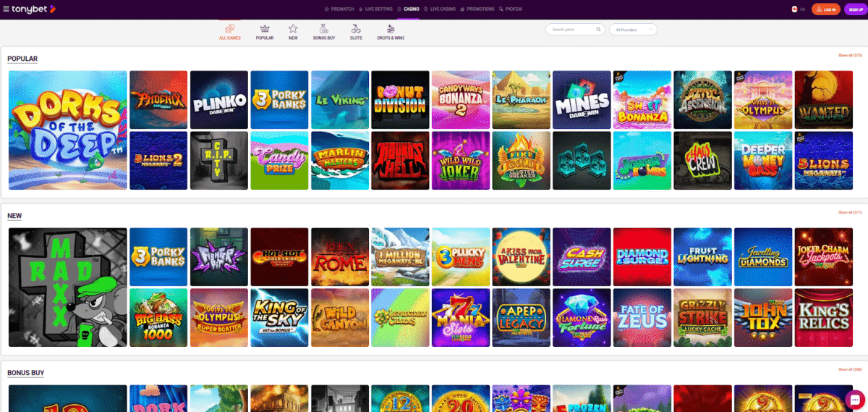Click the search magnifier icon
The height and width of the screenshot is (412, 868).
click(598, 30)
